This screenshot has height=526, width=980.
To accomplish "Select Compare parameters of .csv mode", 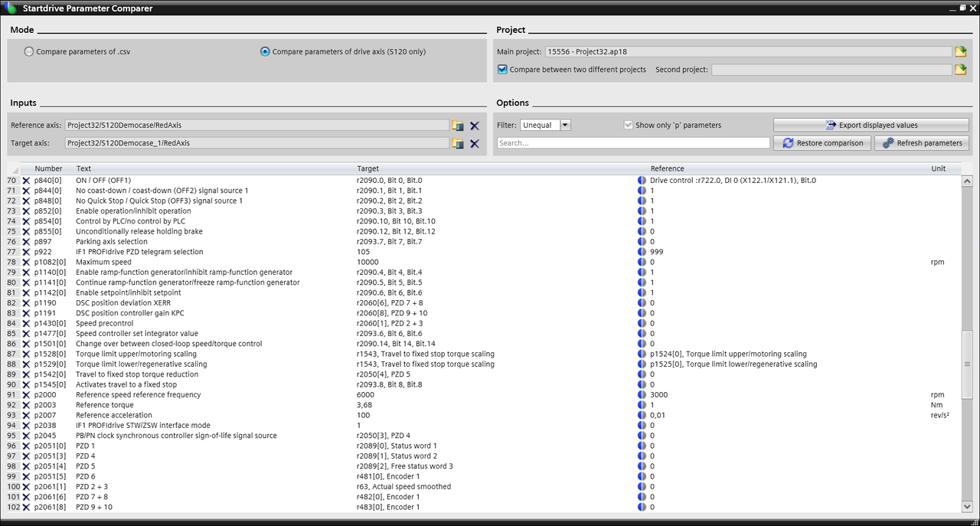I will click(29, 52).
